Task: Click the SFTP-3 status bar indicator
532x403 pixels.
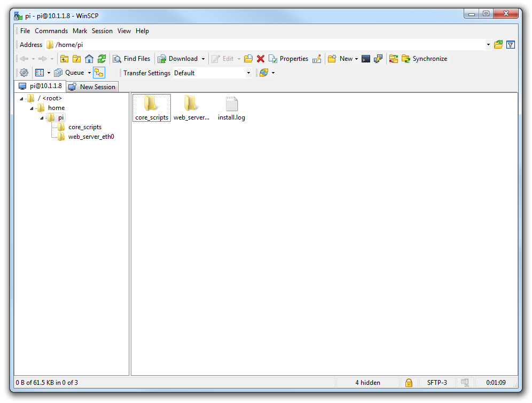Action: (437, 383)
